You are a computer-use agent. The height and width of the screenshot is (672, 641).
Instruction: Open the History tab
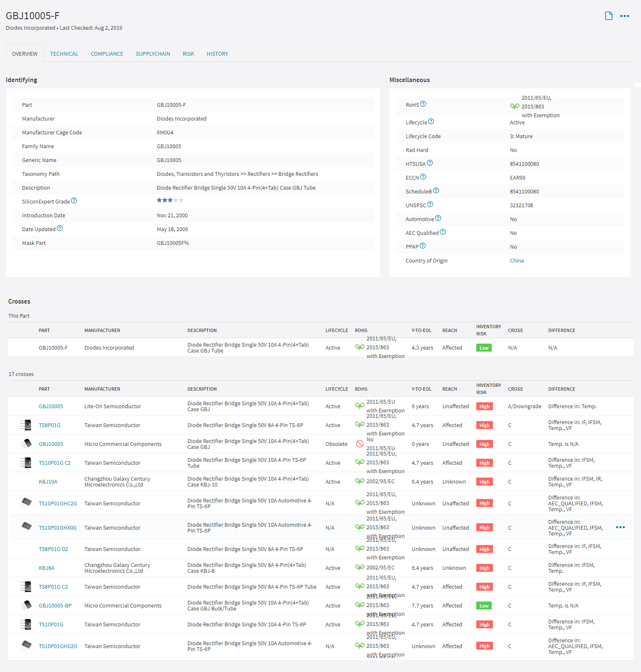pyautogui.click(x=217, y=54)
